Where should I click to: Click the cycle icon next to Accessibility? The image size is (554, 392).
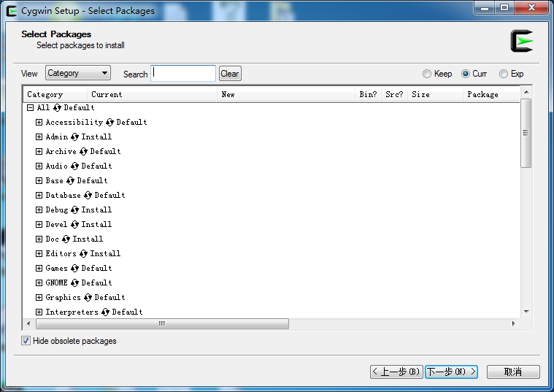[x=109, y=123]
